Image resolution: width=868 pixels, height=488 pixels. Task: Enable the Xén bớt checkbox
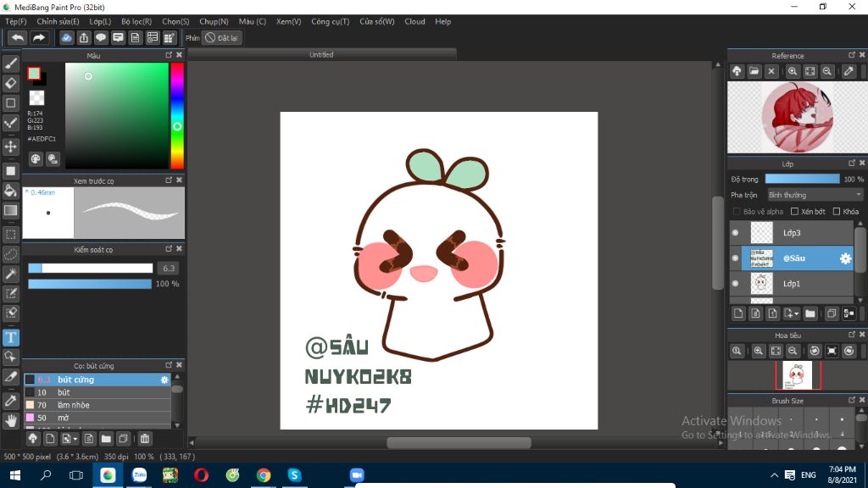tap(794, 211)
